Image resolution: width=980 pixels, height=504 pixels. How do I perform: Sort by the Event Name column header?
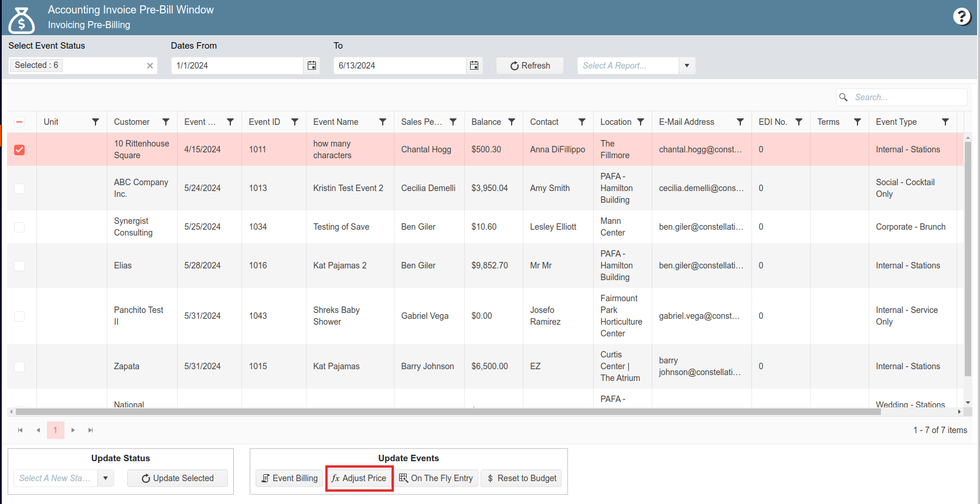click(x=336, y=122)
